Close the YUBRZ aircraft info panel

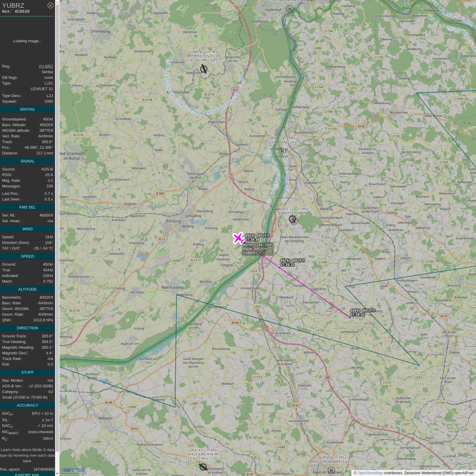pos(50,5)
